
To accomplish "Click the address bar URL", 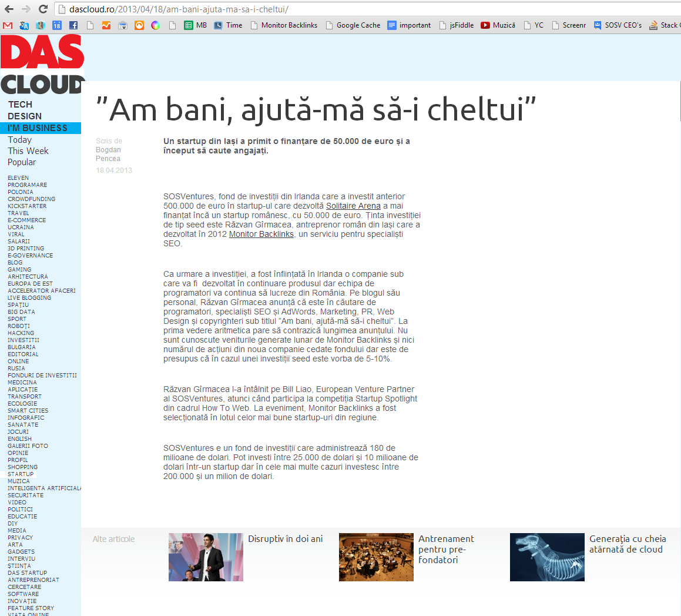I will point(179,9).
